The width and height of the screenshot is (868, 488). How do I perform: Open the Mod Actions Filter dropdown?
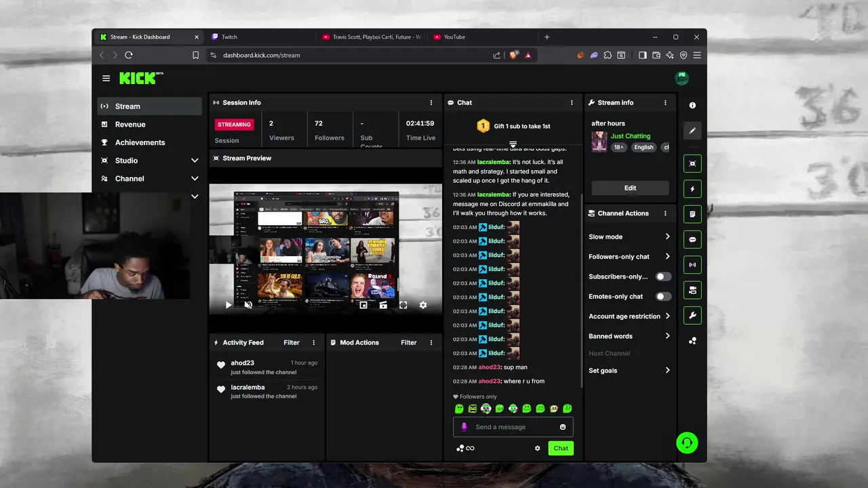click(x=408, y=342)
